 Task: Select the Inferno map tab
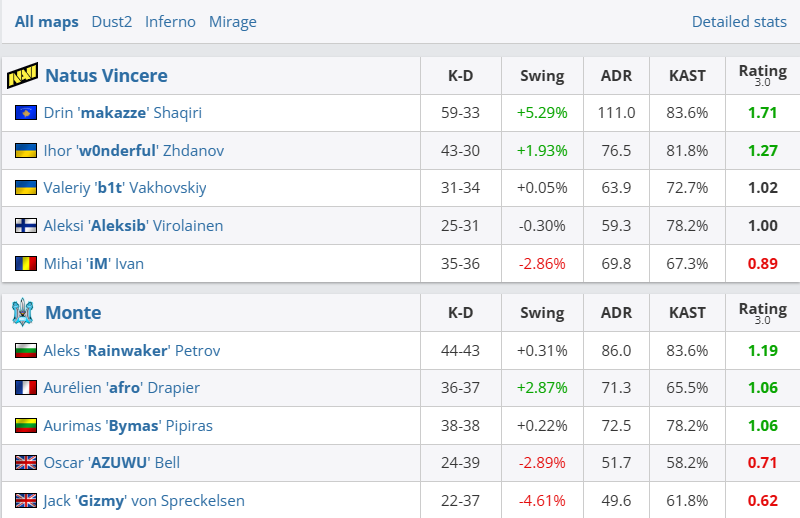pyautogui.click(x=170, y=21)
